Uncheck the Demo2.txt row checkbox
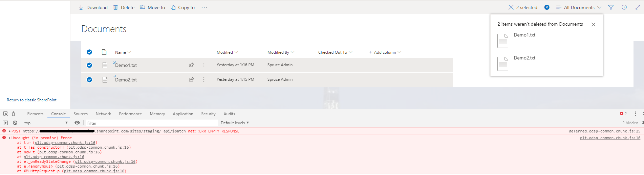 tap(89, 80)
